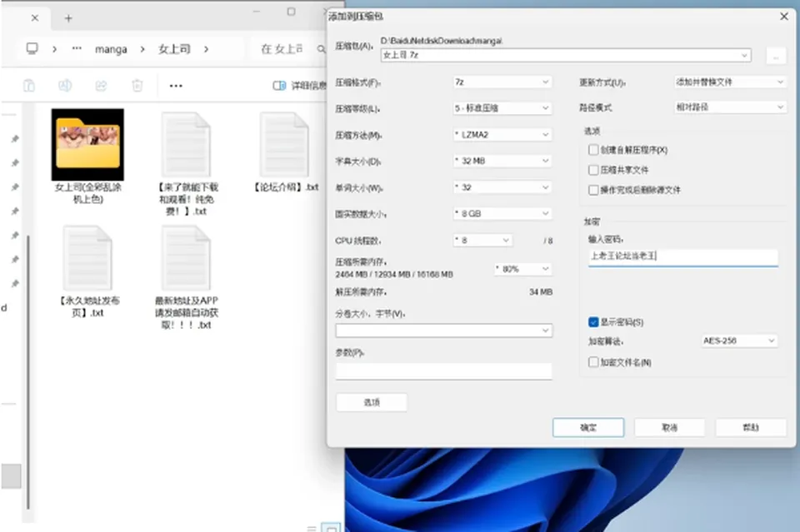
Task: Click the 帮助 button
Action: tap(751, 428)
